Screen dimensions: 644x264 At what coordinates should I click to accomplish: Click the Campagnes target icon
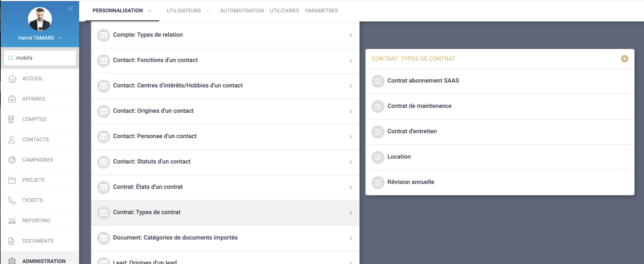pos(12,160)
